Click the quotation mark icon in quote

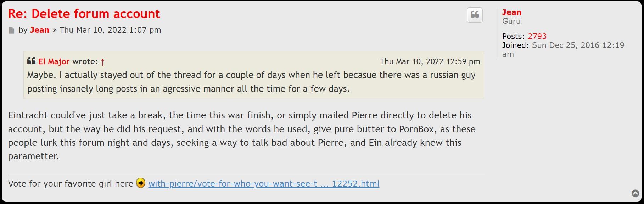tap(31, 61)
